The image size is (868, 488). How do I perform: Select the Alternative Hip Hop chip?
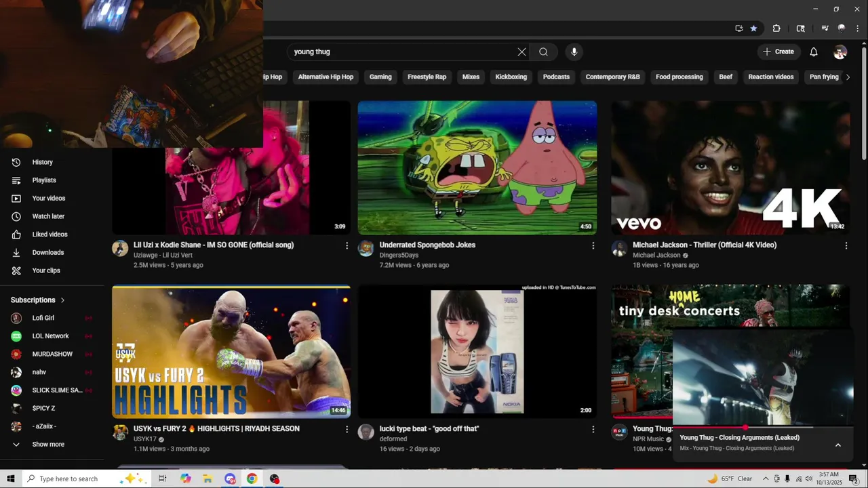[325, 77]
